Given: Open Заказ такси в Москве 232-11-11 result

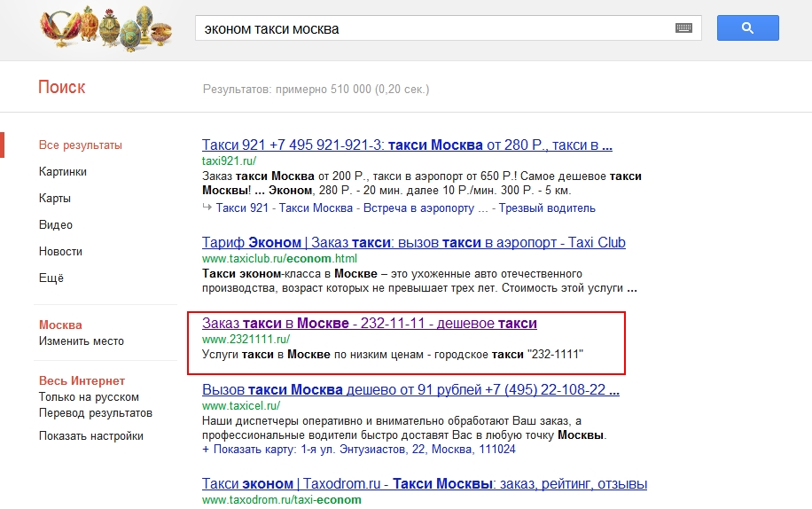Looking at the screenshot, I should (x=370, y=323).
